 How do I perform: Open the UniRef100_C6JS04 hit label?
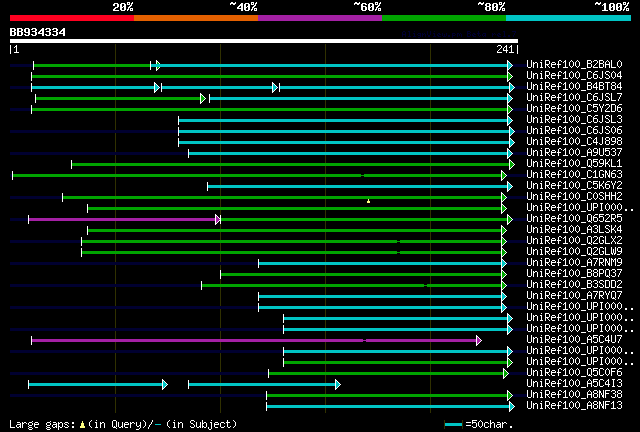point(574,76)
